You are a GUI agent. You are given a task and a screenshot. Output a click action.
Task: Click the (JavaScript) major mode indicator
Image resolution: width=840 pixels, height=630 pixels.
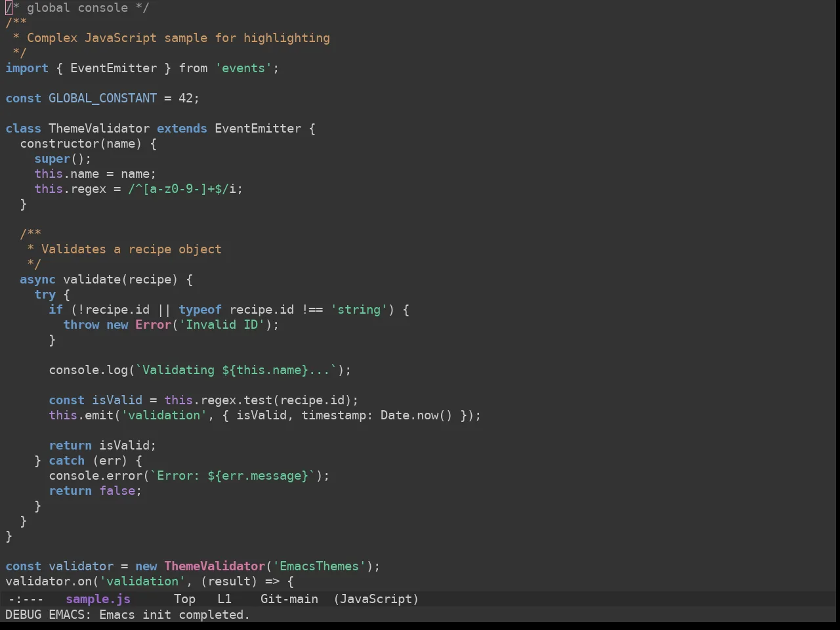375,599
